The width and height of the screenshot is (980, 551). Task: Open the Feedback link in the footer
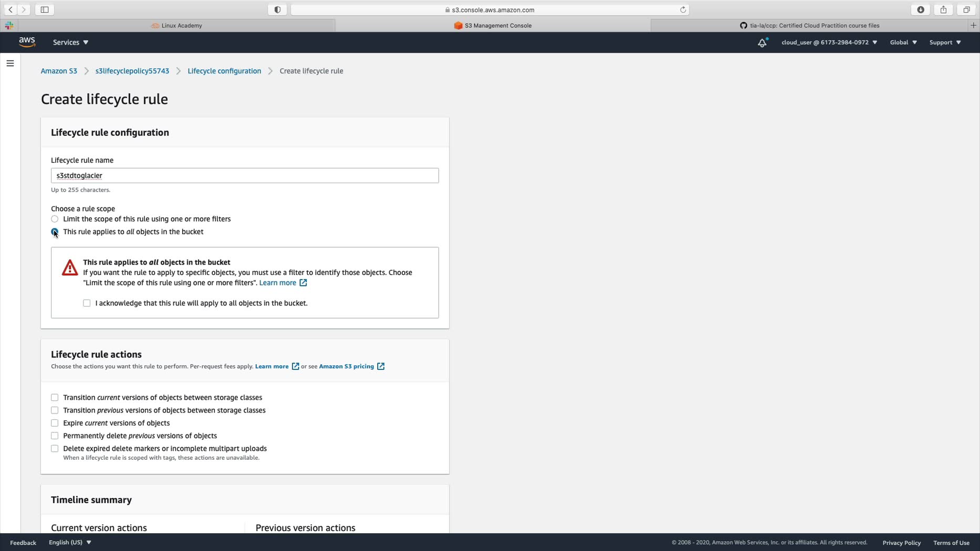tap(23, 543)
